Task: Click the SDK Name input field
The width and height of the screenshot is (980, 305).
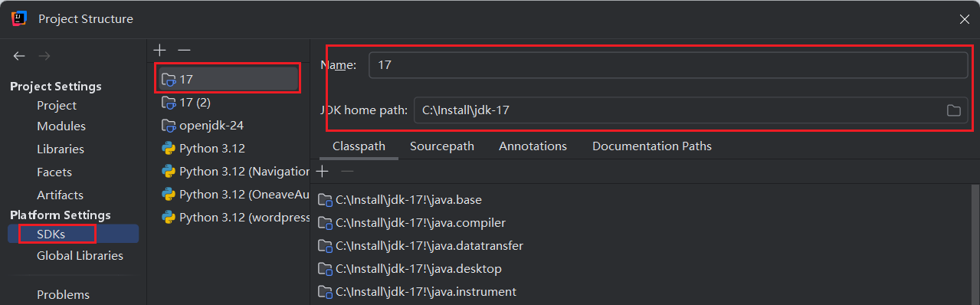Action: pyautogui.click(x=668, y=65)
